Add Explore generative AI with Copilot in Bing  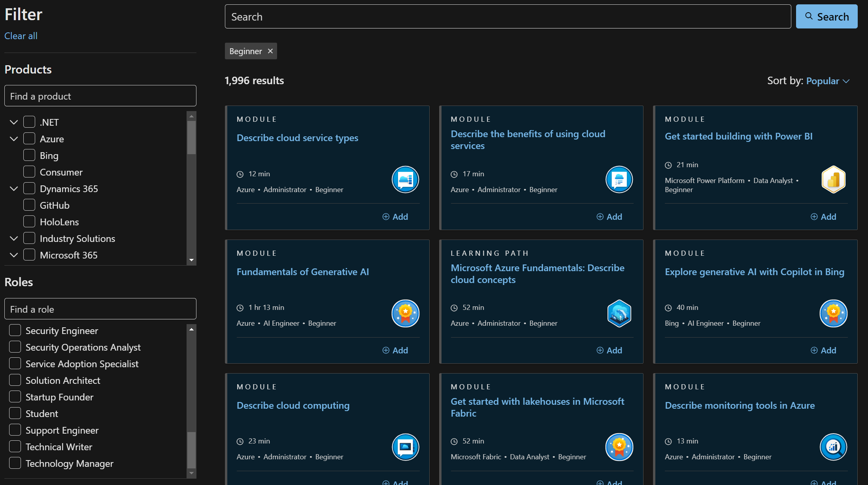coord(823,350)
